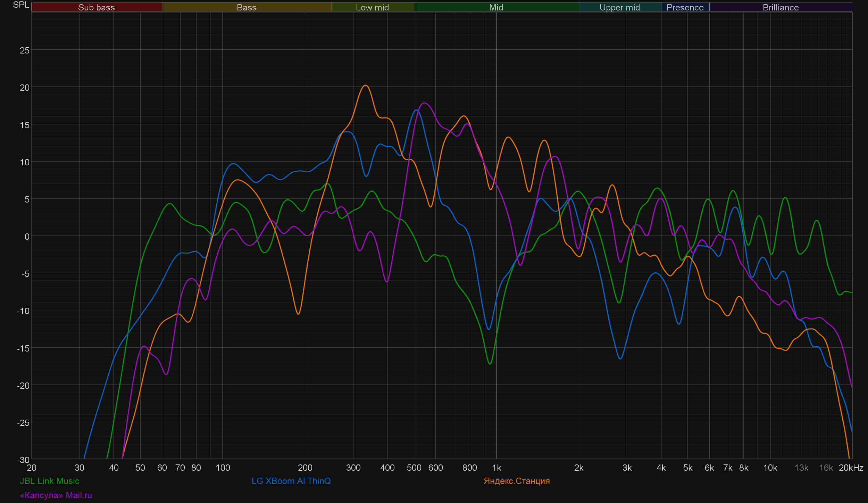Image resolution: width=868 pixels, height=503 pixels.
Task: Click the Sub bass frequency band header
Action: click(x=96, y=7)
